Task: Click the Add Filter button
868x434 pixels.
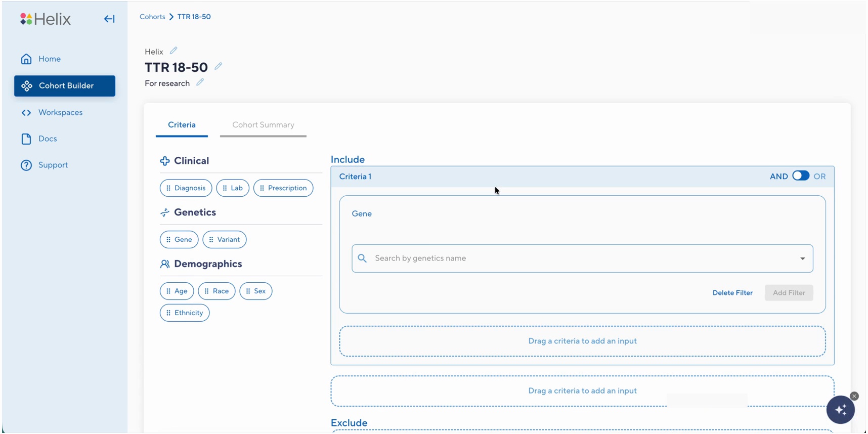Action: [x=789, y=293]
